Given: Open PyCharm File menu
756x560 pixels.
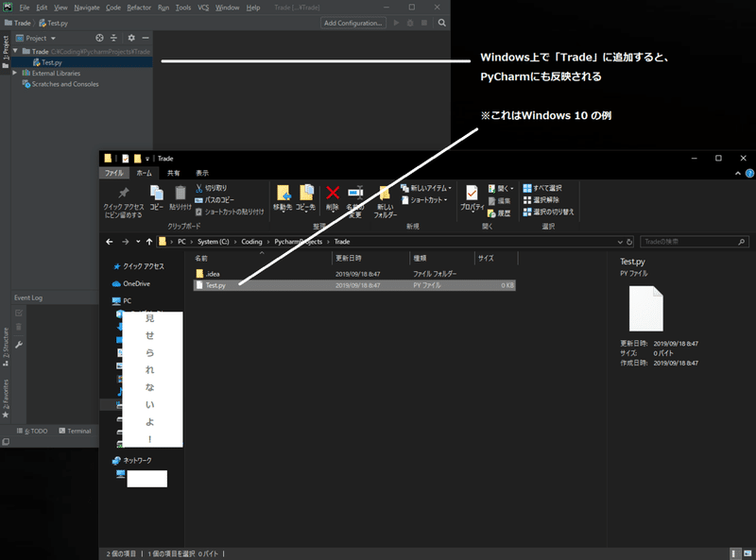Looking at the screenshot, I should click(x=25, y=8).
